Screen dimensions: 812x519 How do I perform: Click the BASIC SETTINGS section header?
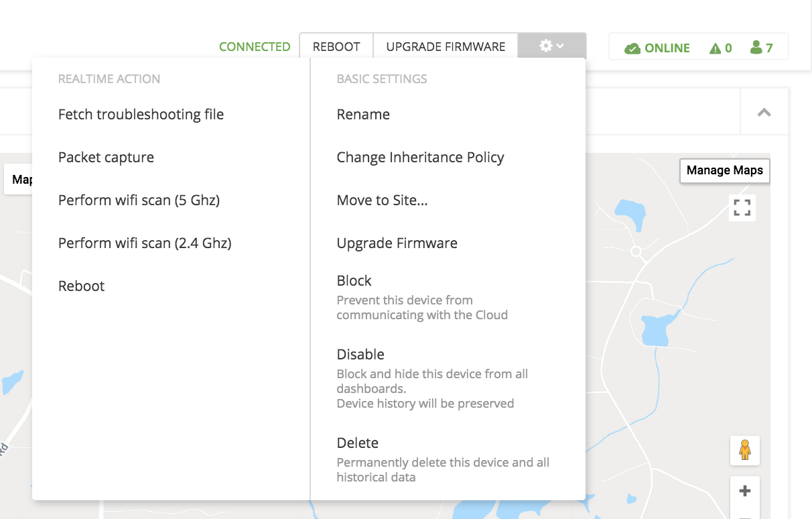point(382,78)
